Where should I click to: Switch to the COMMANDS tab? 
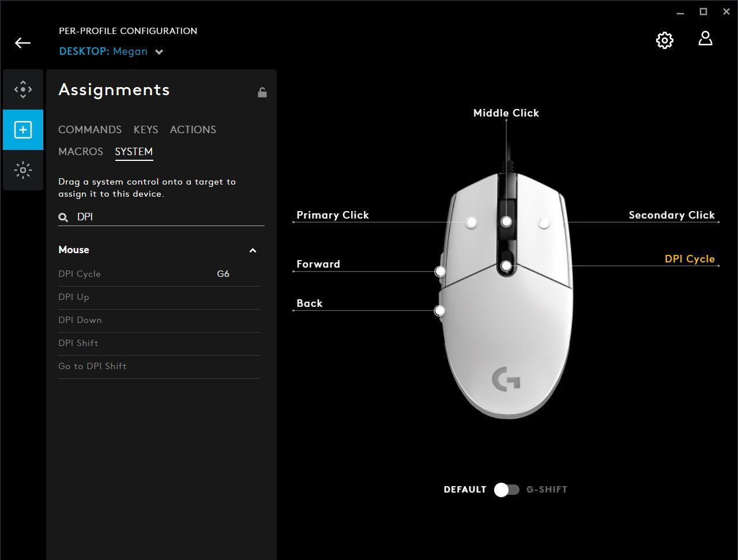pyautogui.click(x=90, y=130)
